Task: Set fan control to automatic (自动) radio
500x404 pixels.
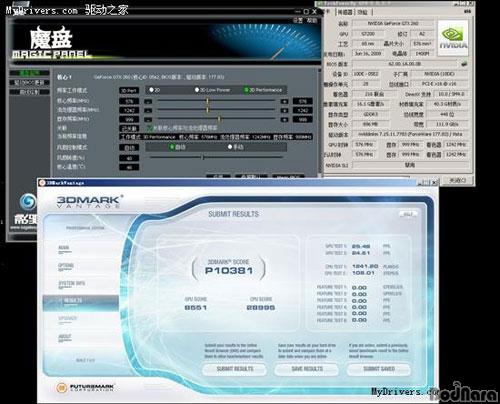Action: point(172,147)
